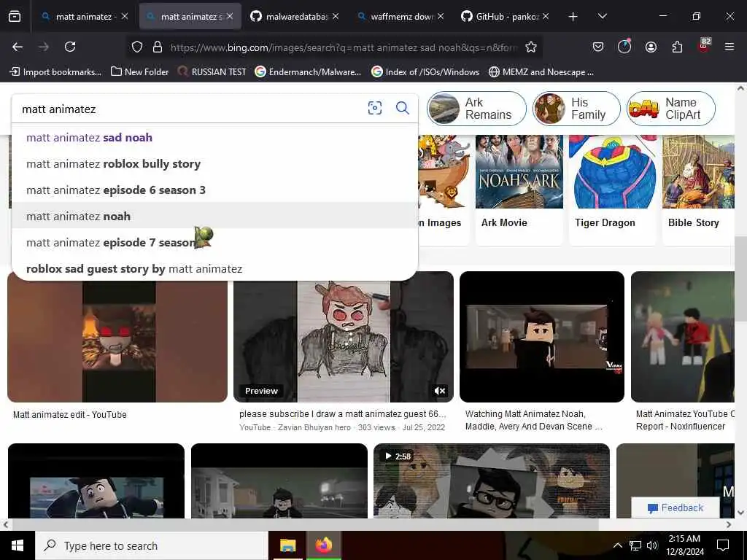The height and width of the screenshot is (560, 747).
Task: Click the Ark Remains filter chip
Action: pos(476,109)
